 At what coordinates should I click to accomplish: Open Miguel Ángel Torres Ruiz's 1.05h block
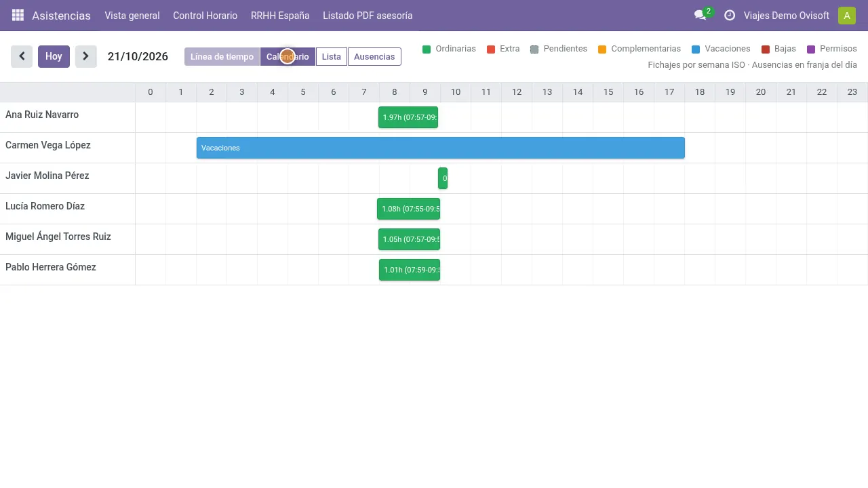409,239
